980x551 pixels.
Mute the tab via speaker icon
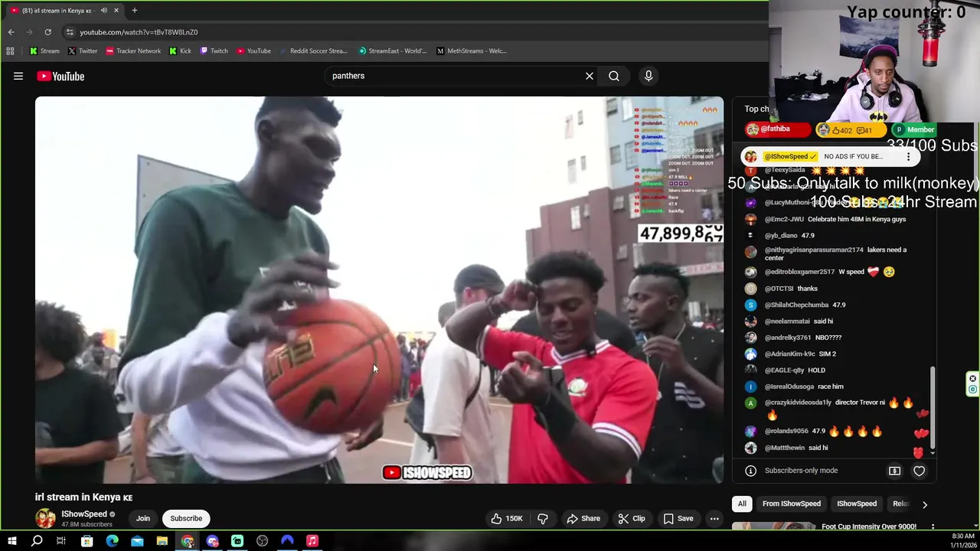tap(103, 11)
